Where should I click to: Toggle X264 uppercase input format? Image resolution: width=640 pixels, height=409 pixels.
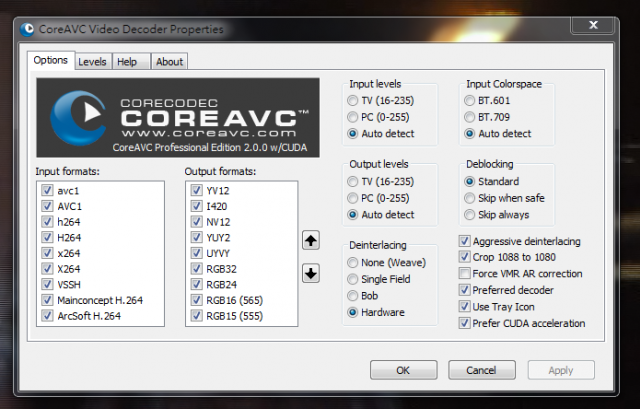[47, 269]
